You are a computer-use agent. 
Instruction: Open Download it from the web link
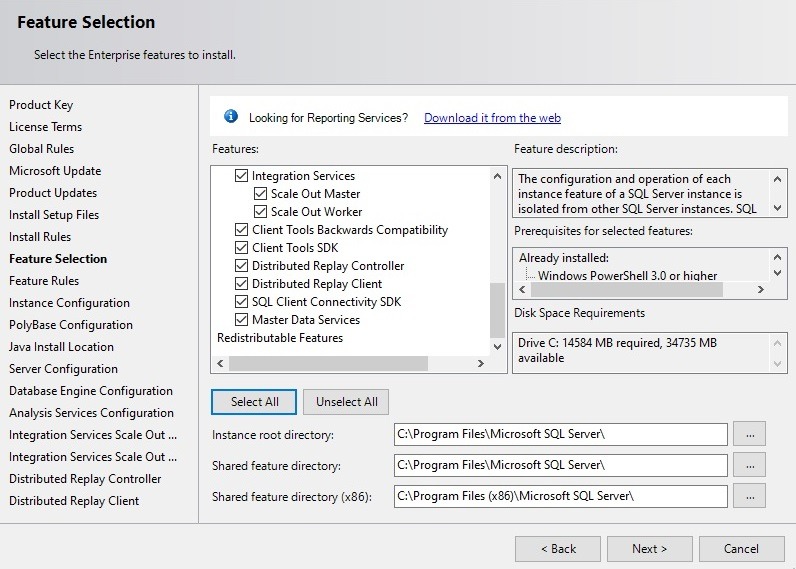pos(492,118)
